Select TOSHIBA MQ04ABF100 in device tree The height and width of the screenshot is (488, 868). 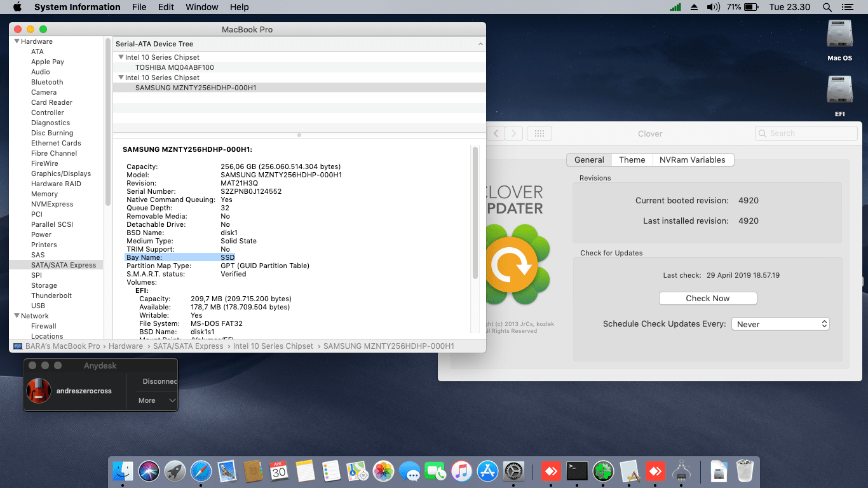tap(174, 67)
